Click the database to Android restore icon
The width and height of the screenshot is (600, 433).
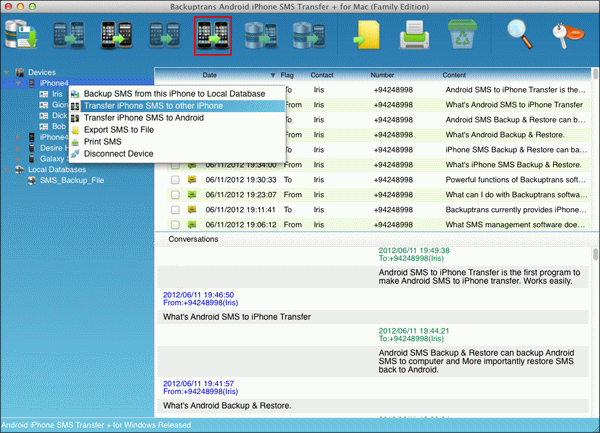[308, 35]
